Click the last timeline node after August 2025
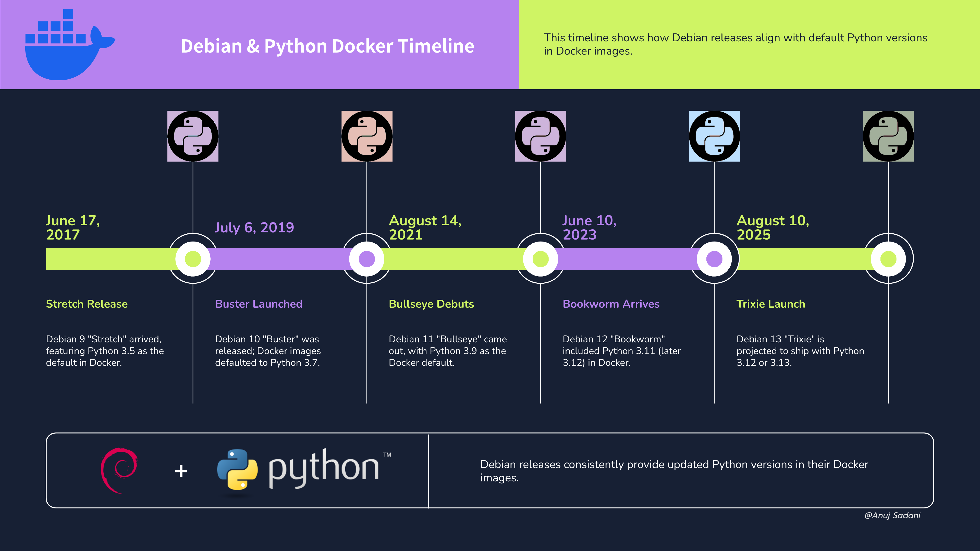980x551 pixels. click(888, 259)
